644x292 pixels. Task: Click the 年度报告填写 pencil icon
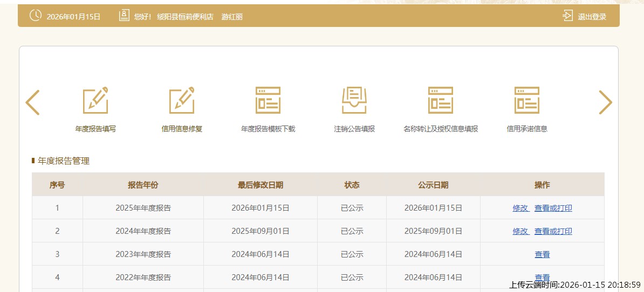95,101
